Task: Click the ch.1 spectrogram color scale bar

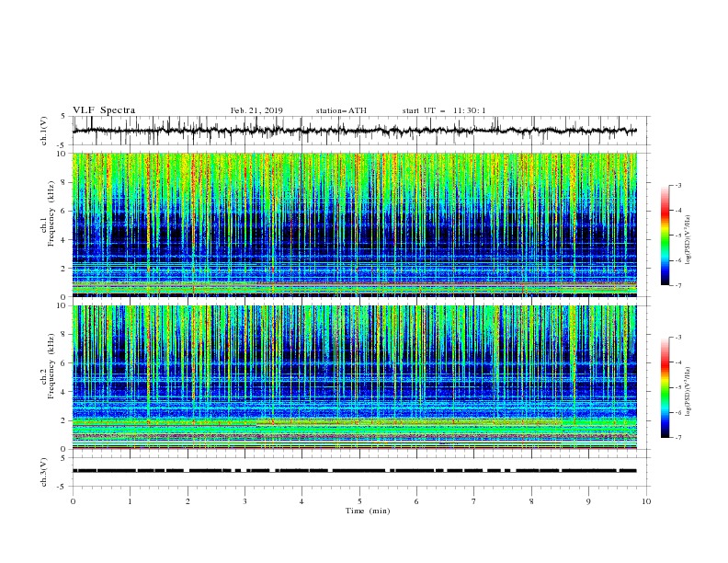Action: coord(665,236)
